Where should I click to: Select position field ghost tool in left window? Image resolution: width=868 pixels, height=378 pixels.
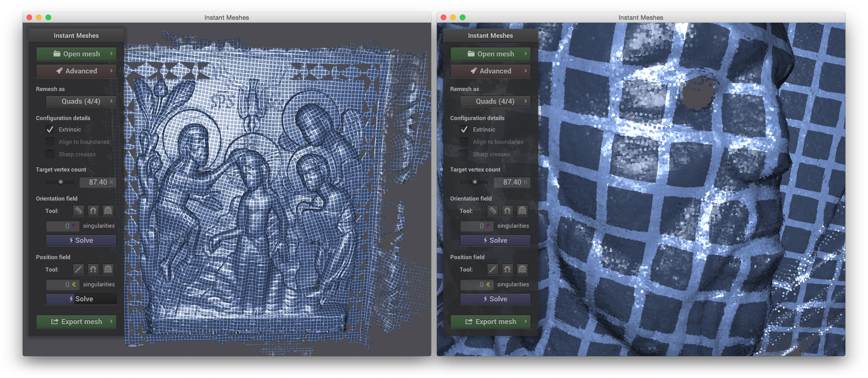[x=108, y=269]
